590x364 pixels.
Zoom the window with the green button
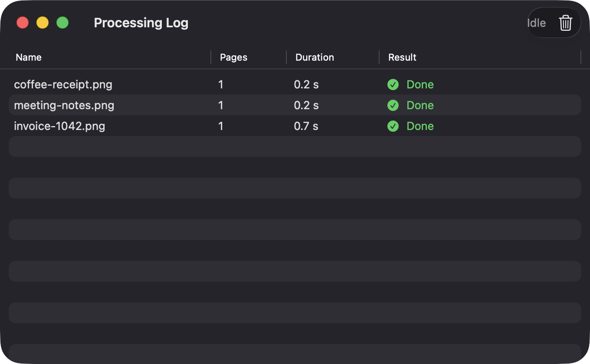[62, 23]
